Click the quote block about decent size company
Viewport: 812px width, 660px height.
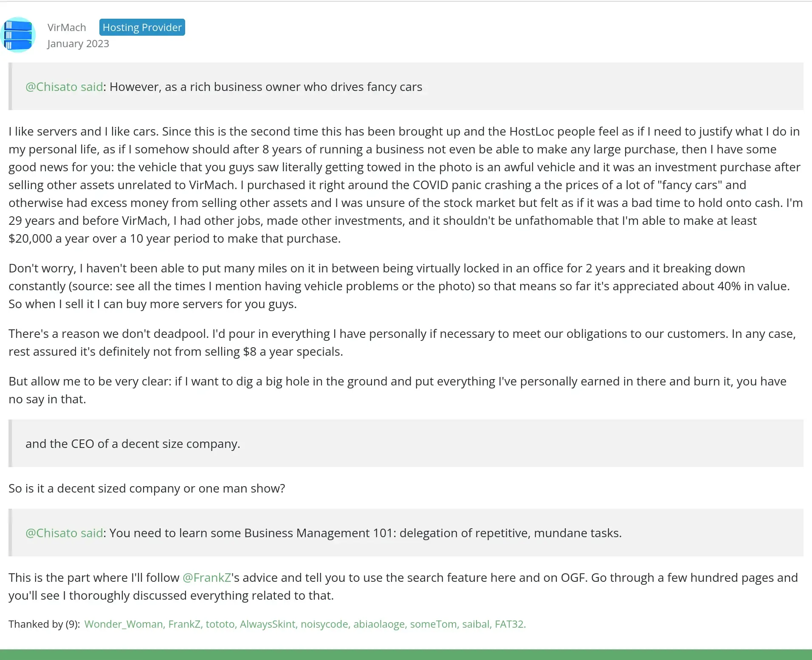point(133,444)
